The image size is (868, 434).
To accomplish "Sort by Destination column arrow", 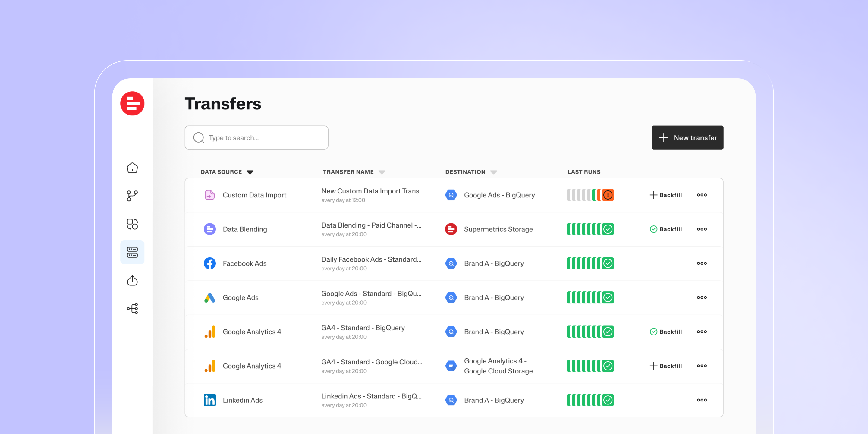I will coord(493,172).
